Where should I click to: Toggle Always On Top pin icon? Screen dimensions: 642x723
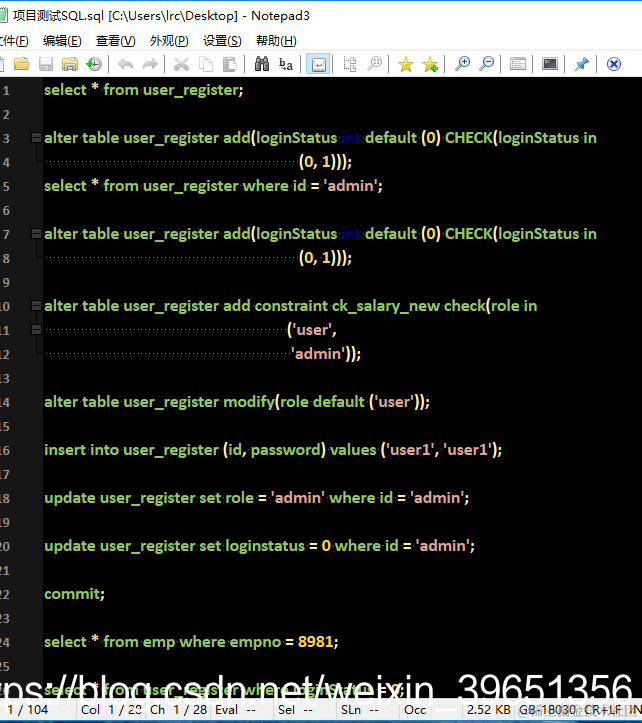tap(581, 64)
